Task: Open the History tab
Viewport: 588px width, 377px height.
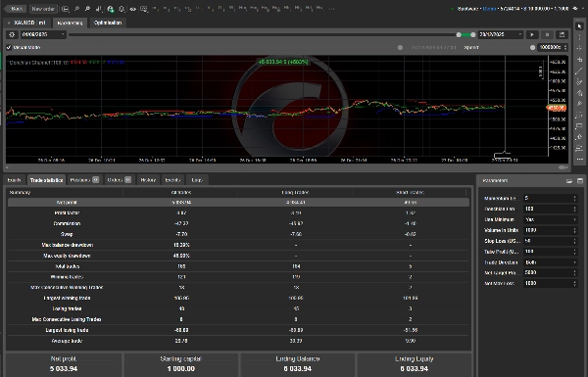Action: (x=148, y=180)
